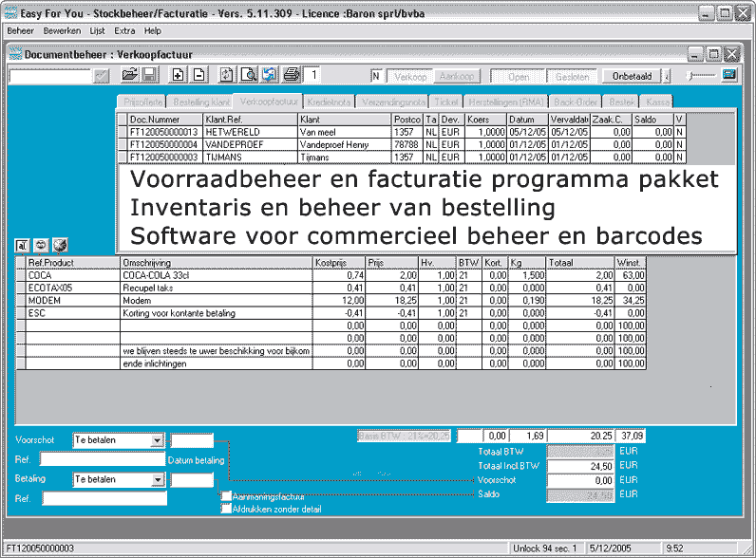Screen dimensions: 756x558
Task: Open the Lijst menu
Action: pos(97,30)
